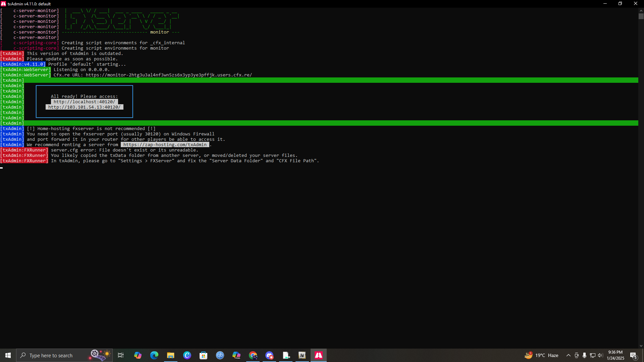Viewport: 644px width, 362px height.
Task: Click the 'server.cfg error' message line
Action: click(124, 150)
